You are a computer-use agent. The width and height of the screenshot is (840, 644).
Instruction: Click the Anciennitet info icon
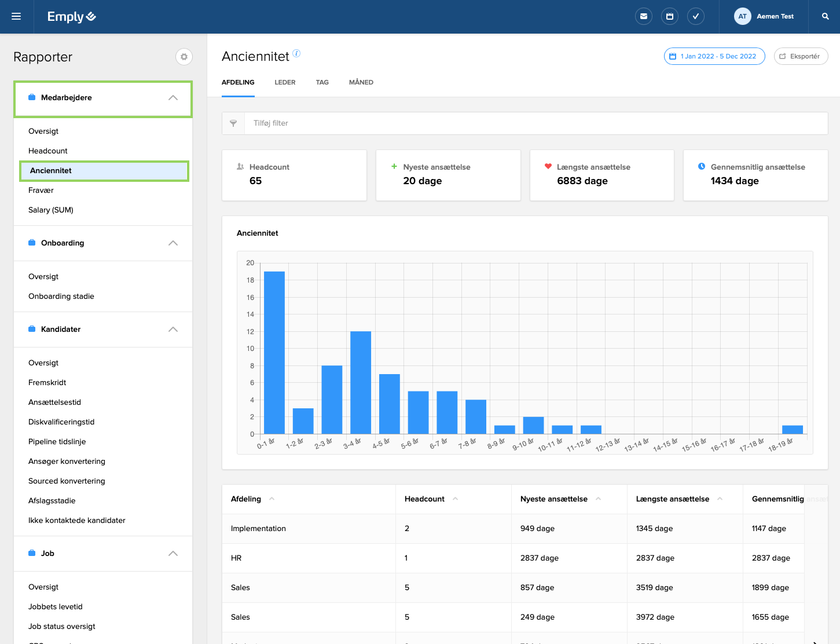[x=296, y=53]
